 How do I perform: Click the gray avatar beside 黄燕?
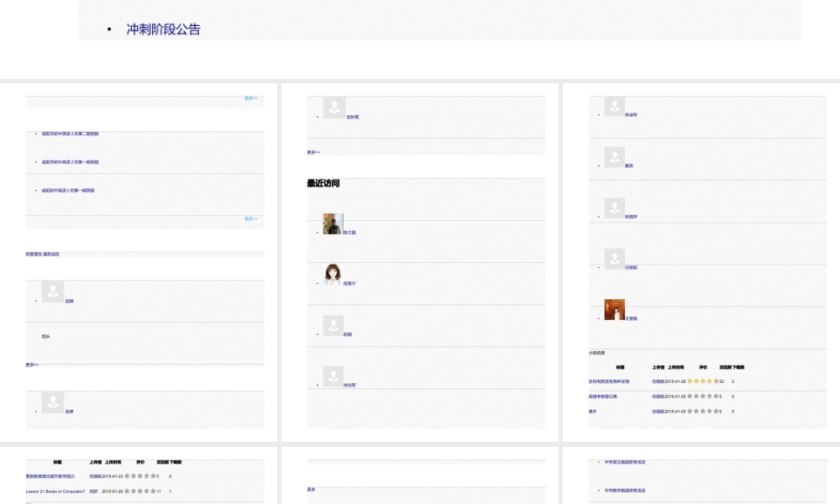614,157
